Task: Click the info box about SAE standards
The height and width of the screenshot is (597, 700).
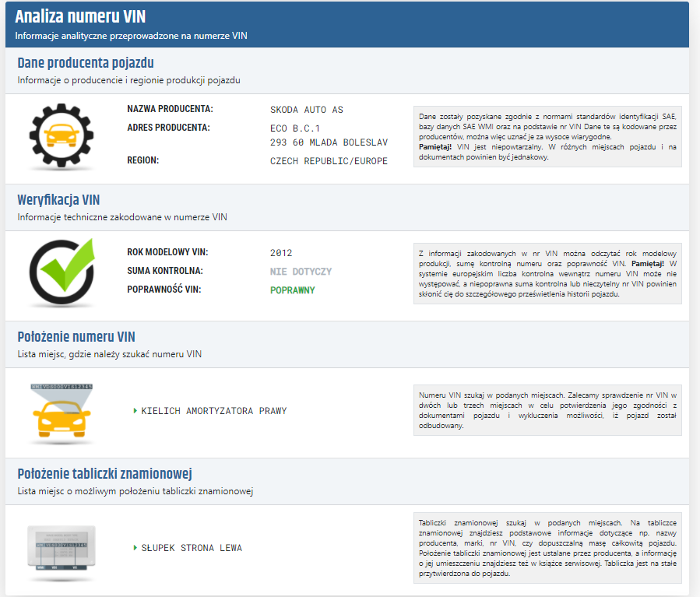Action: (x=547, y=136)
